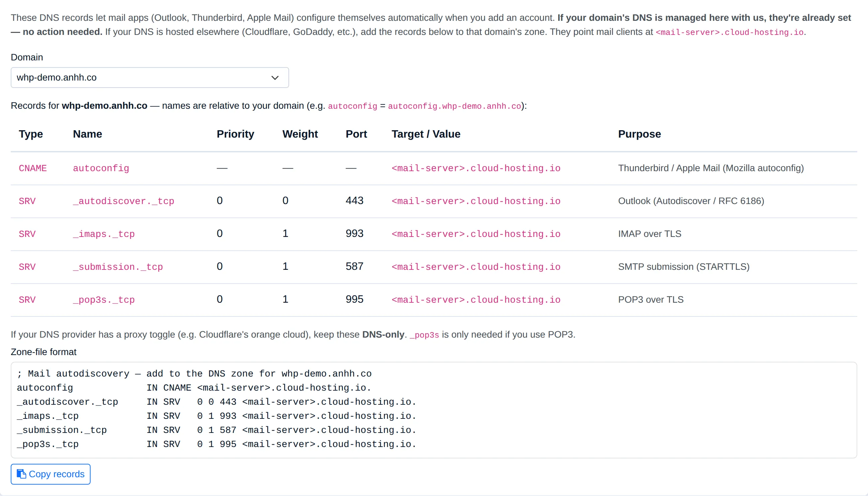Click the clipboard icon in Copy records

pyautogui.click(x=21, y=474)
